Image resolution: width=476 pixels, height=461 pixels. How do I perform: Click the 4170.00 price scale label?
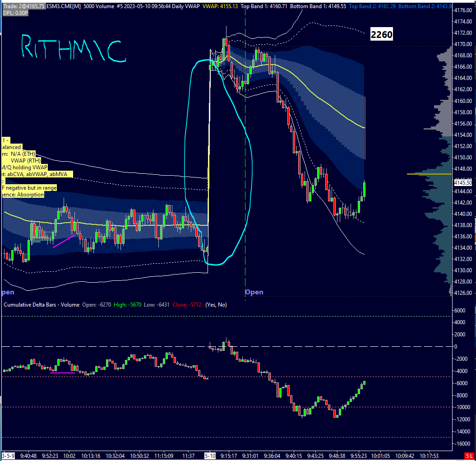click(x=463, y=44)
